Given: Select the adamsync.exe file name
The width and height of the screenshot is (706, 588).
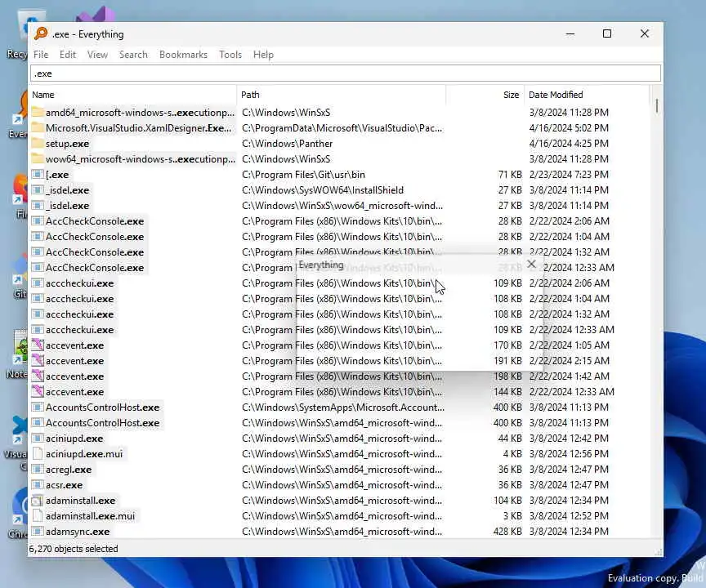Looking at the screenshot, I should point(78,532).
